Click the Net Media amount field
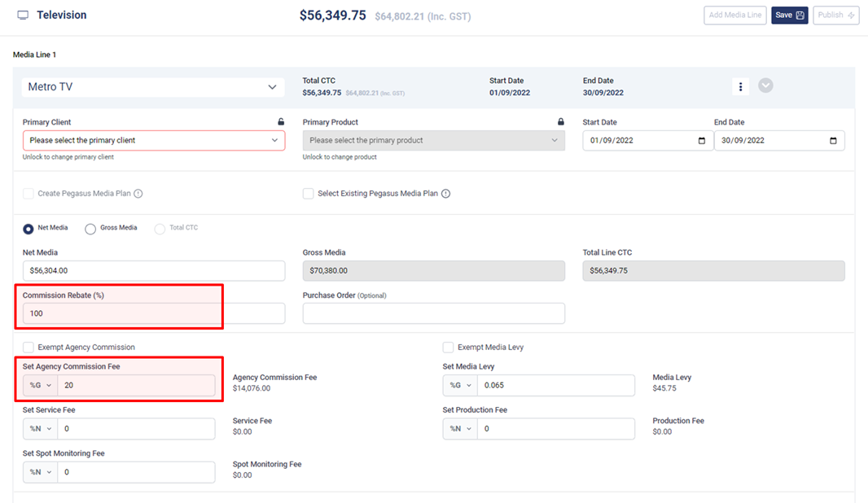This screenshot has width=868, height=503. (x=154, y=271)
